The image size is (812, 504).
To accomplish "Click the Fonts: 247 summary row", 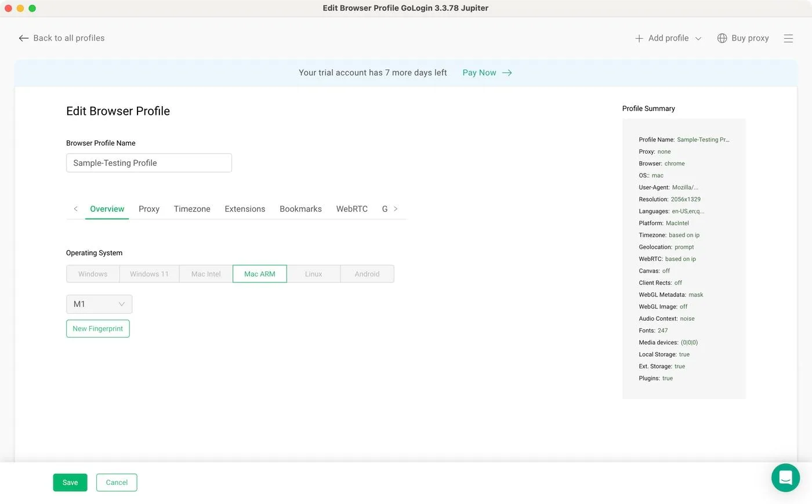I will tap(653, 331).
